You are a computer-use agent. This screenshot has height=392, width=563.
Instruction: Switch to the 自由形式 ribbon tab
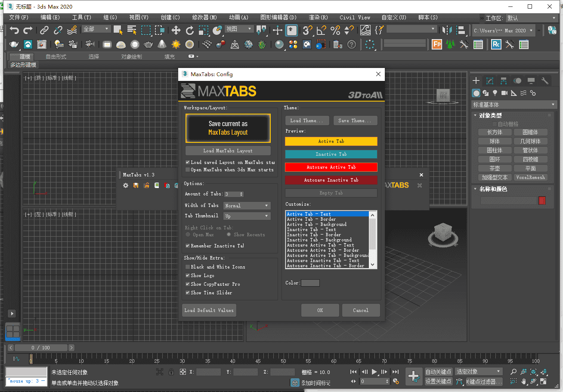point(56,56)
